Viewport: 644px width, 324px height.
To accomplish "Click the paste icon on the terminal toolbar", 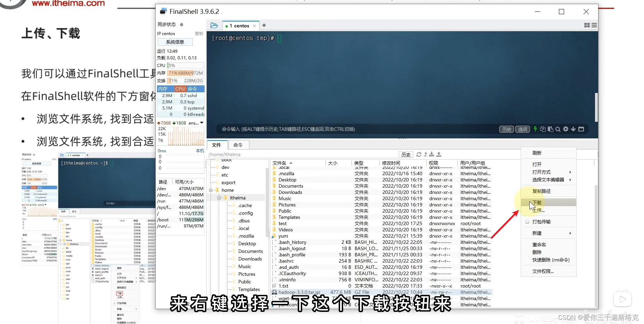I will [x=551, y=129].
